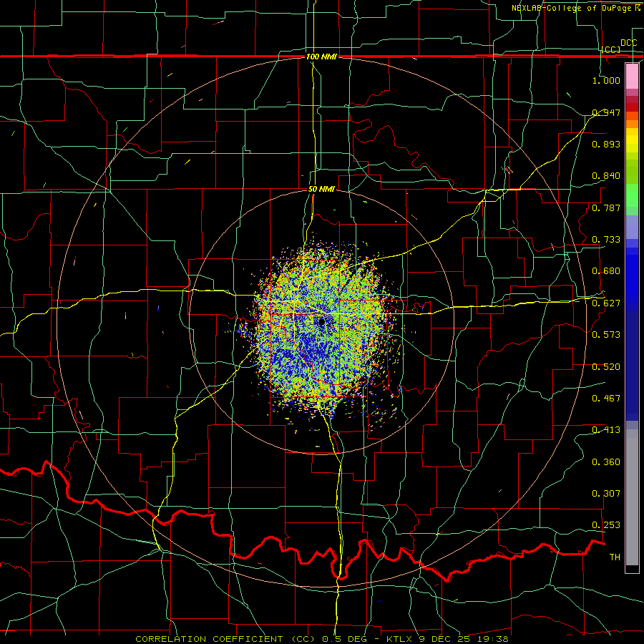Click the 0.947 legend value

coord(606,112)
